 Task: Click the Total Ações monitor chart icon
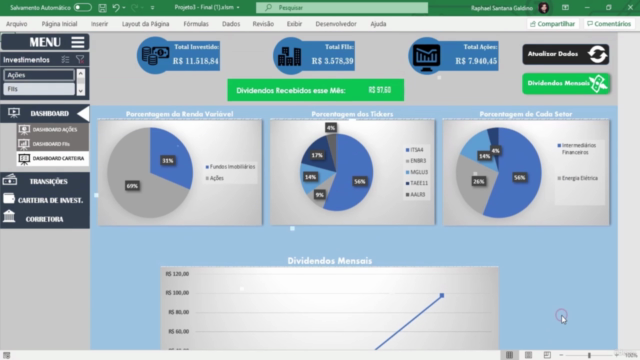(x=426, y=57)
